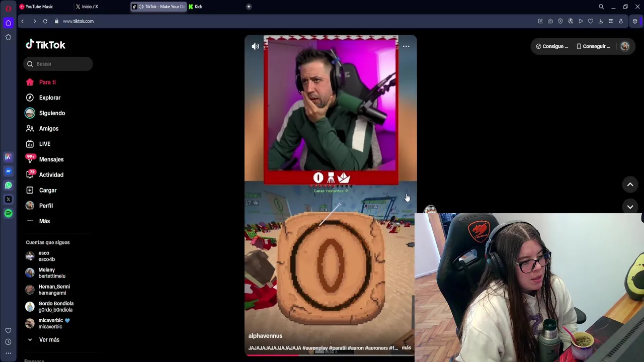Image resolution: width=644 pixels, height=362 pixels.
Task: Open the ad blocker shield icon
Action: coord(560,21)
